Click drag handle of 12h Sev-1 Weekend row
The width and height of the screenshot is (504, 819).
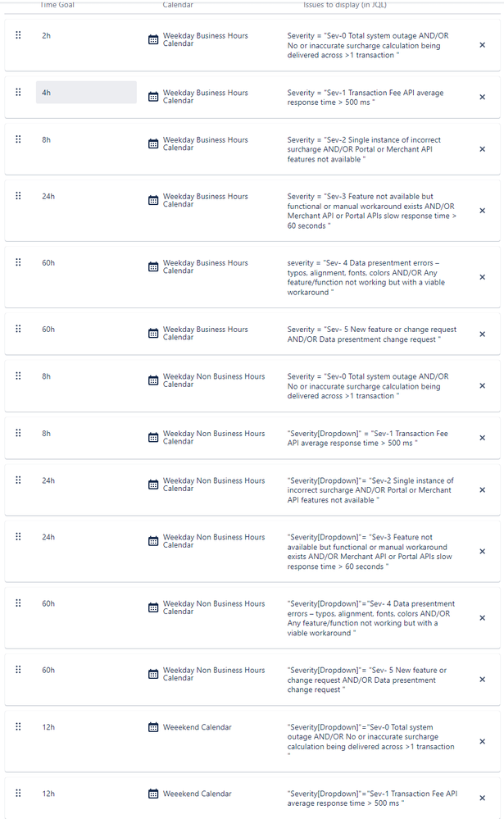[x=18, y=793]
